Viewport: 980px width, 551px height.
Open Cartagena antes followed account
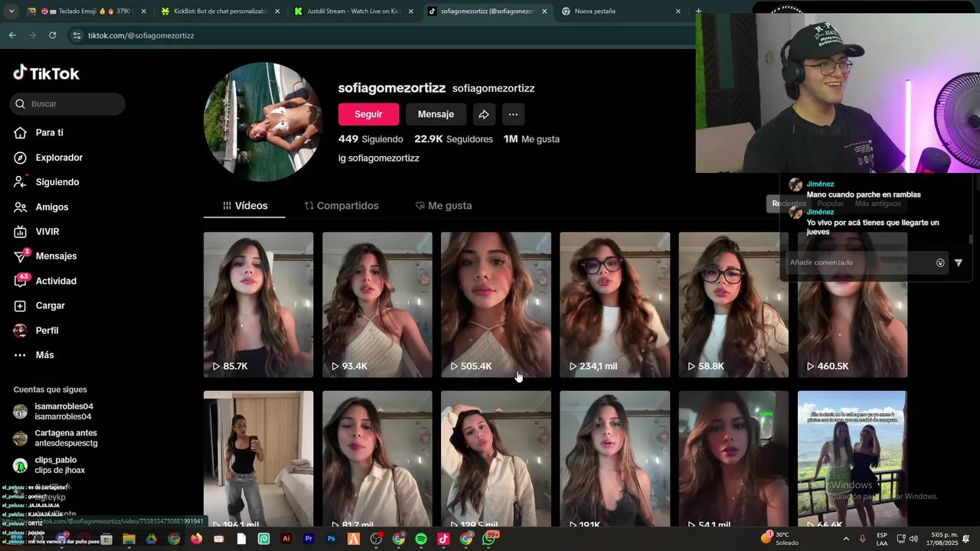coord(55,438)
